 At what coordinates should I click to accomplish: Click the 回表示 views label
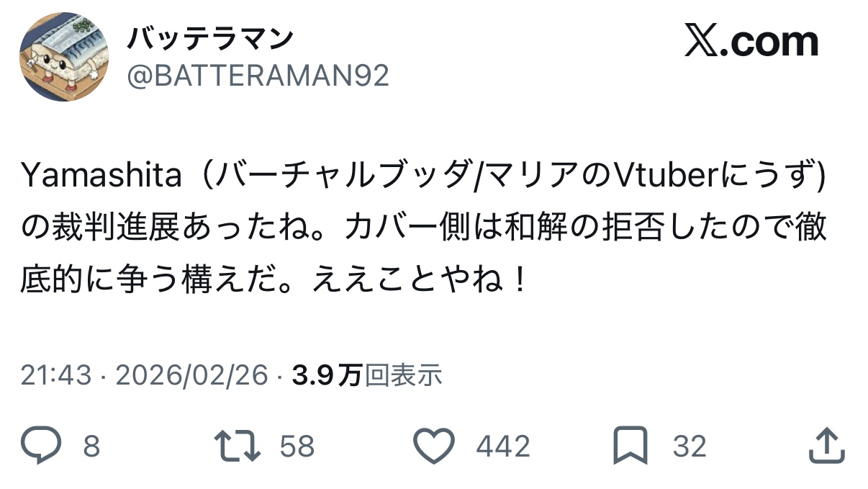[403, 375]
